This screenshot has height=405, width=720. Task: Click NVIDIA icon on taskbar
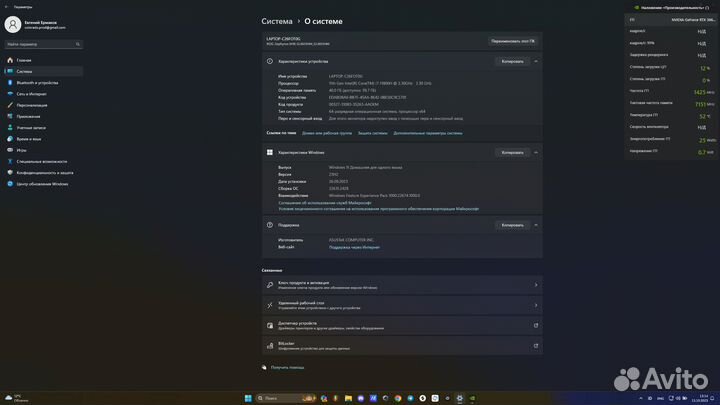pyautogui.click(x=472, y=398)
